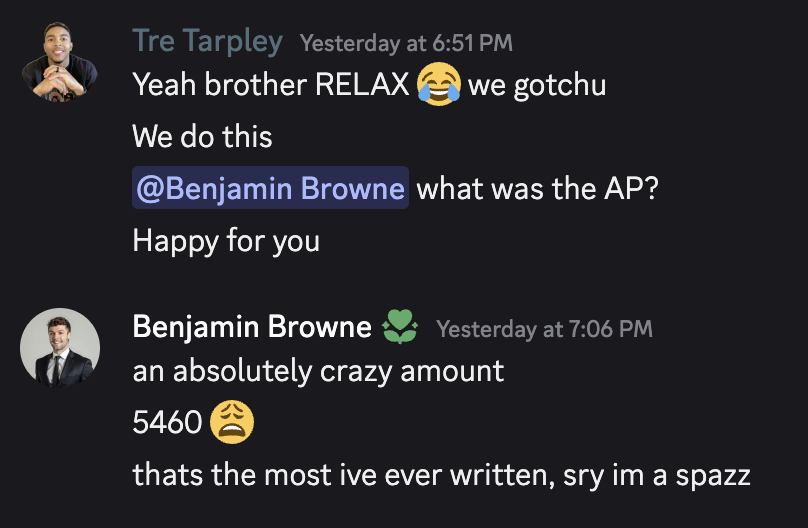This screenshot has height=528, width=808.
Task: Click the word 'spazz' in the last message
Action: click(x=713, y=476)
